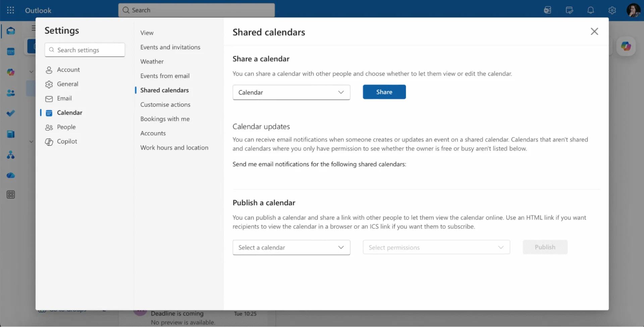
Task: Open OneNote from the top bar
Action: (x=548, y=10)
